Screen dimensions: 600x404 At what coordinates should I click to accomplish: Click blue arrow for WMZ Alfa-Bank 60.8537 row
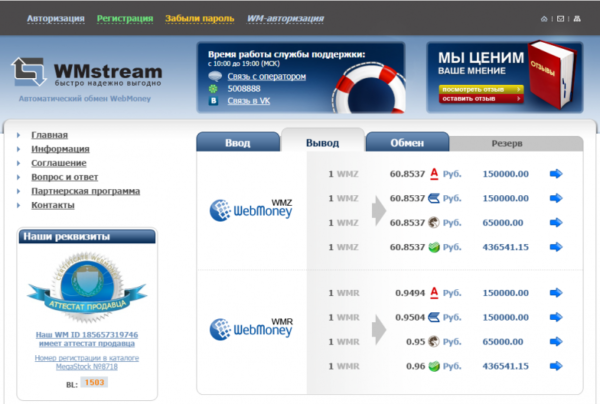point(556,174)
